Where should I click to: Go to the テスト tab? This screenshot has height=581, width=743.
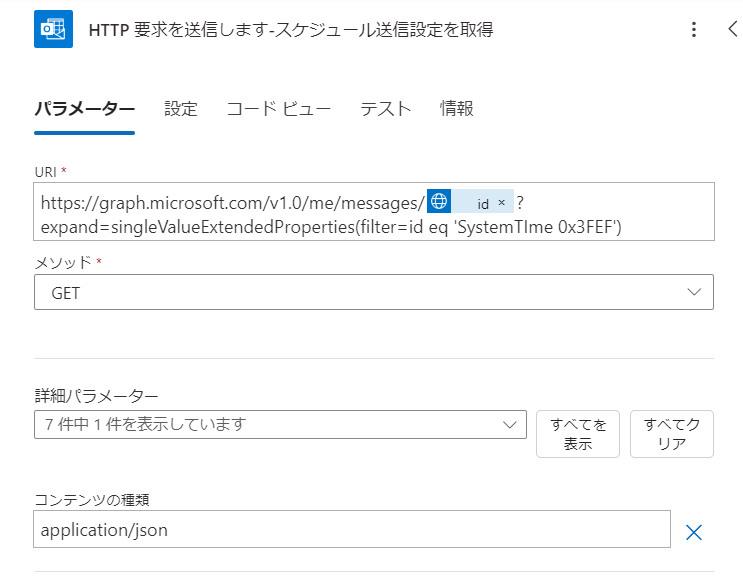[385, 109]
